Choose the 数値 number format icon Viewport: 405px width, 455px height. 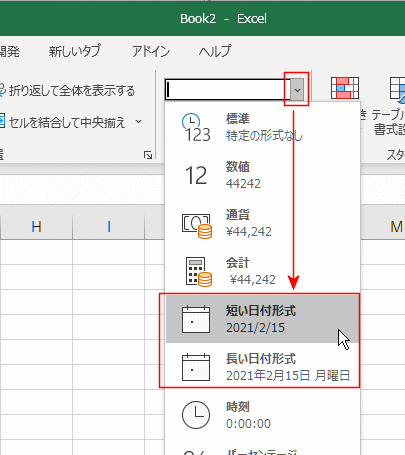pos(196,176)
